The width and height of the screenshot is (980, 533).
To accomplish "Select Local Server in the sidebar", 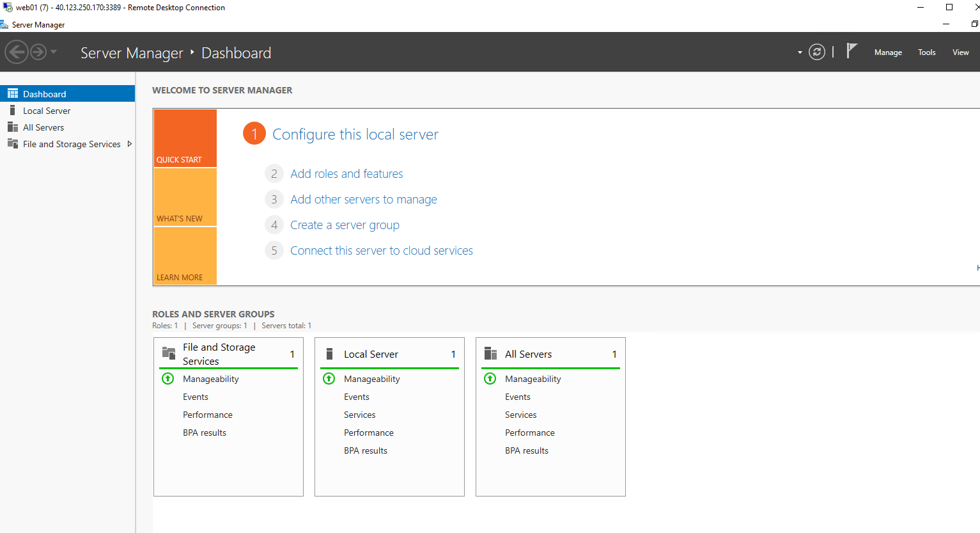I will click(68, 111).
